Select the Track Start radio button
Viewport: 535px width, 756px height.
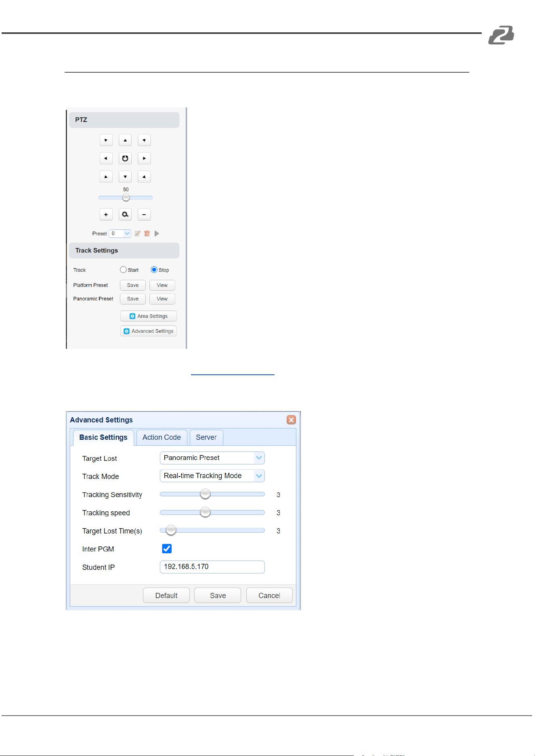(123, 270)
